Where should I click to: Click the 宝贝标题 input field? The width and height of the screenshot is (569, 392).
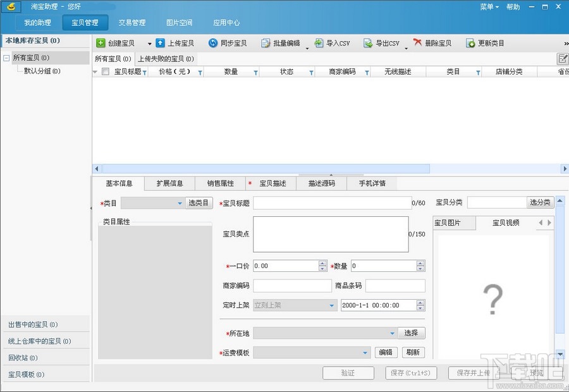pos(332,203)
